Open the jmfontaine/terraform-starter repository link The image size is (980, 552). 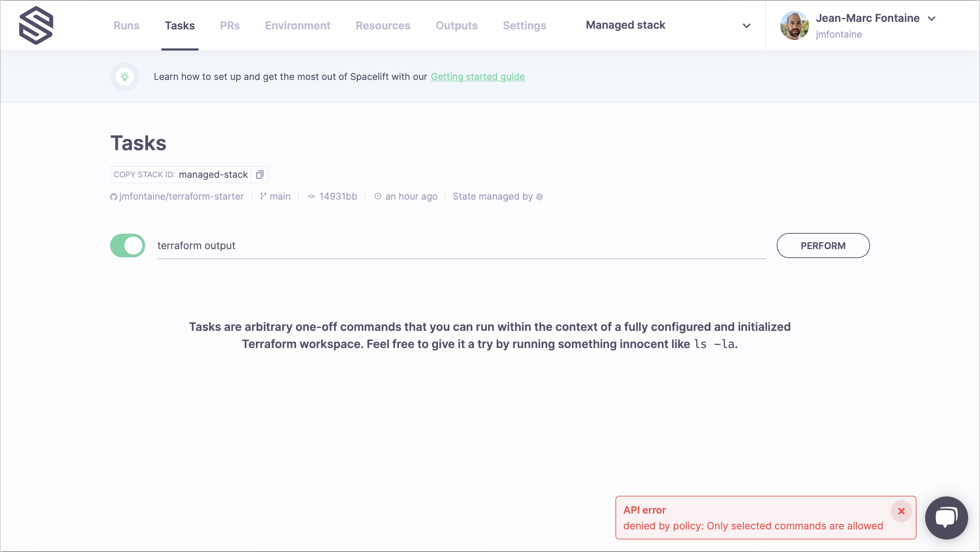pos(181,197)
